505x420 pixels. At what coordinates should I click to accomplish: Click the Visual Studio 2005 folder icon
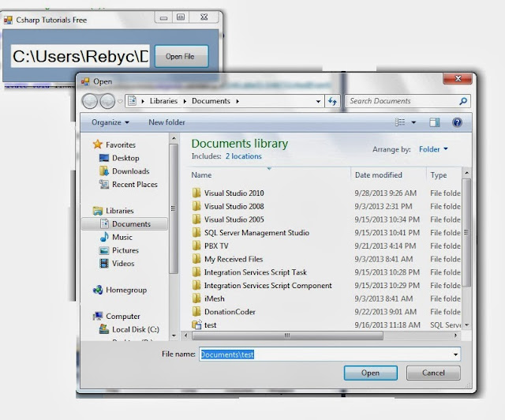196,219
